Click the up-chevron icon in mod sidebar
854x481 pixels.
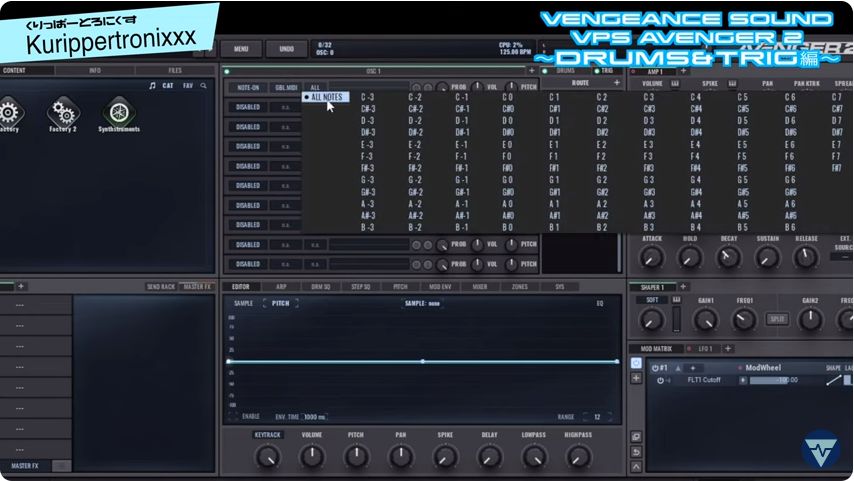point(636,467)
